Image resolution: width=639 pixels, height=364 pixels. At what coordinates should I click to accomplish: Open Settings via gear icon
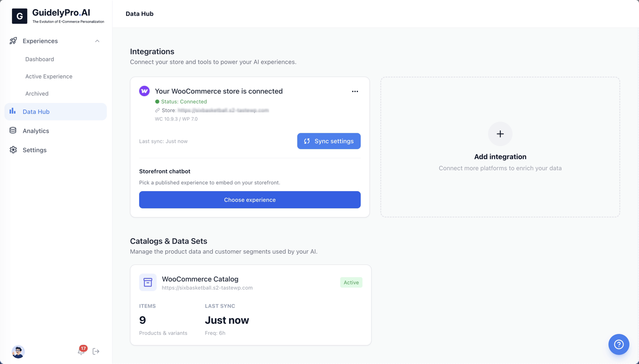pyautogui.click(x=13, y=150)
